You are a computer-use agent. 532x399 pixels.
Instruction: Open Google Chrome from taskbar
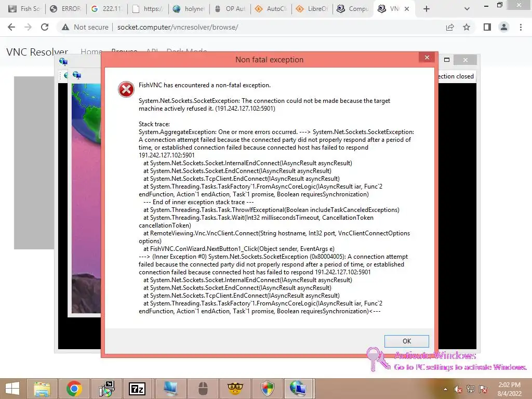(x=74, y=389)
